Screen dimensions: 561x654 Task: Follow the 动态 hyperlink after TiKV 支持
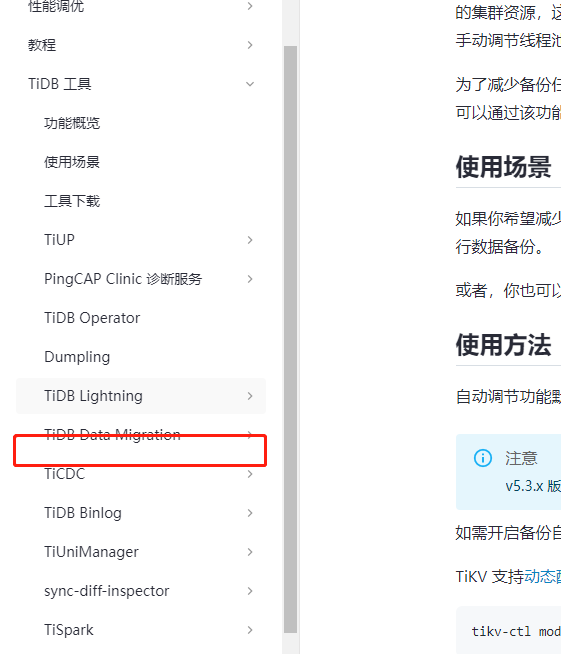542,576
